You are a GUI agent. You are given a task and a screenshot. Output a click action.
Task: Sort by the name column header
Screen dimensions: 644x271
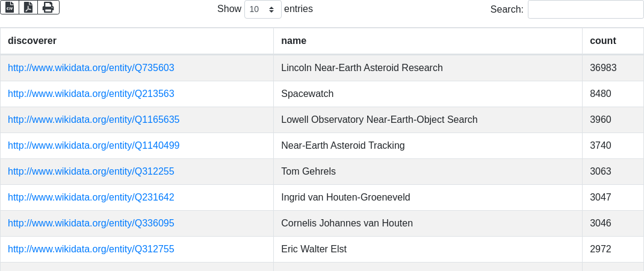[294, 41]
